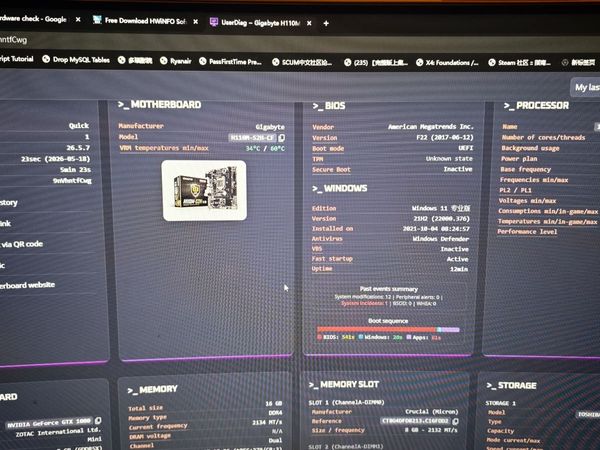Screen dimensions: 600x450
Task: Click the motherboard Manufacturer label
Action: [x=141, y=126]
